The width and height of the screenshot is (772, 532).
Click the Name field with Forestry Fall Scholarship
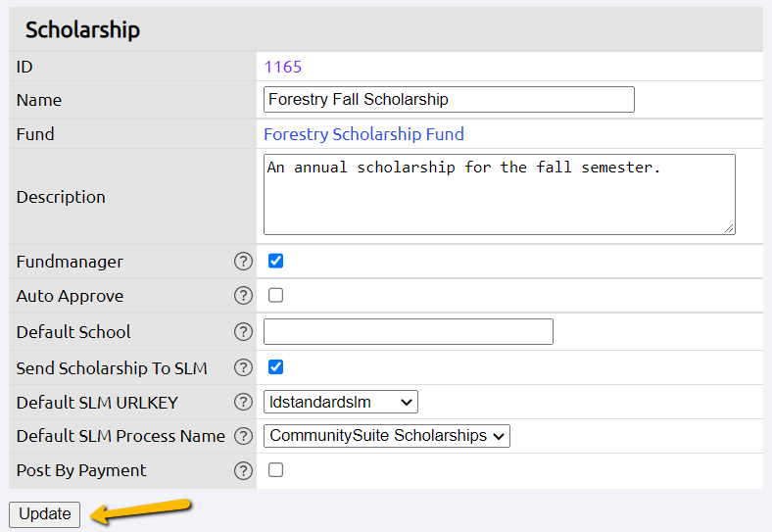(449, 100)
